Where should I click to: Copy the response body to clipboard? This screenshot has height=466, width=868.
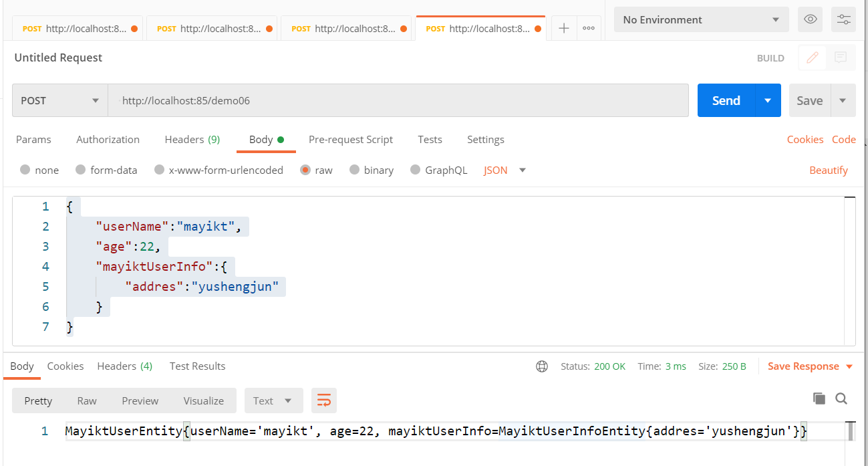(819, 398)
